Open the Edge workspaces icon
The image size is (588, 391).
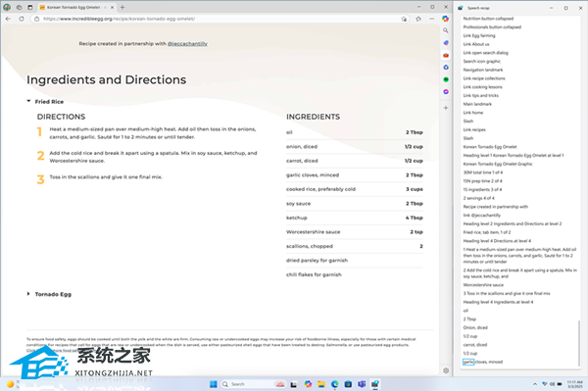pyautogui.click(x=19, y=7)
